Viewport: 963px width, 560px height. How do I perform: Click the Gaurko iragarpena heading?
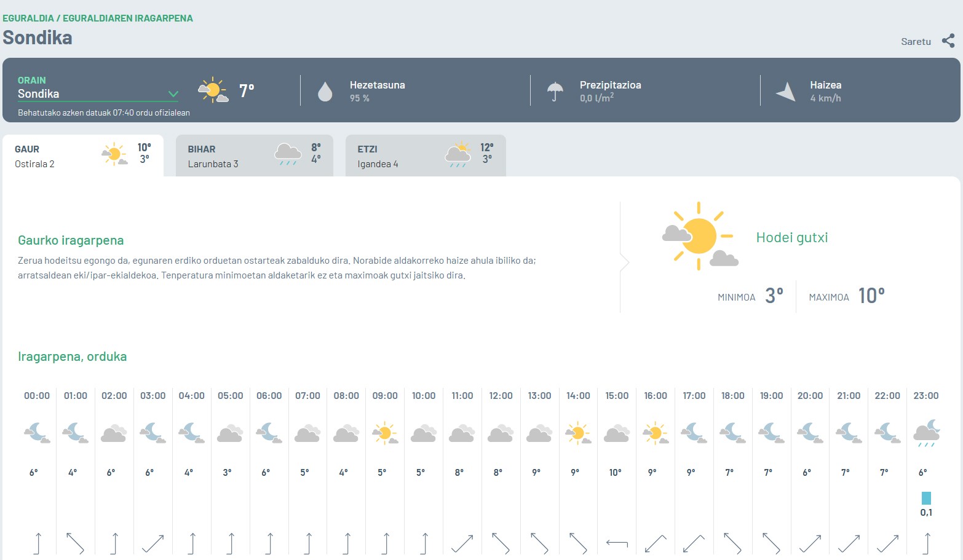pyautogui.click(x=71, y=240)
